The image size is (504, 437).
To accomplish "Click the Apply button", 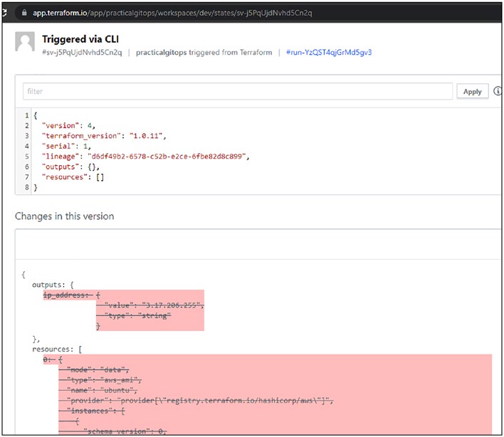I will (x=473, y=92).
